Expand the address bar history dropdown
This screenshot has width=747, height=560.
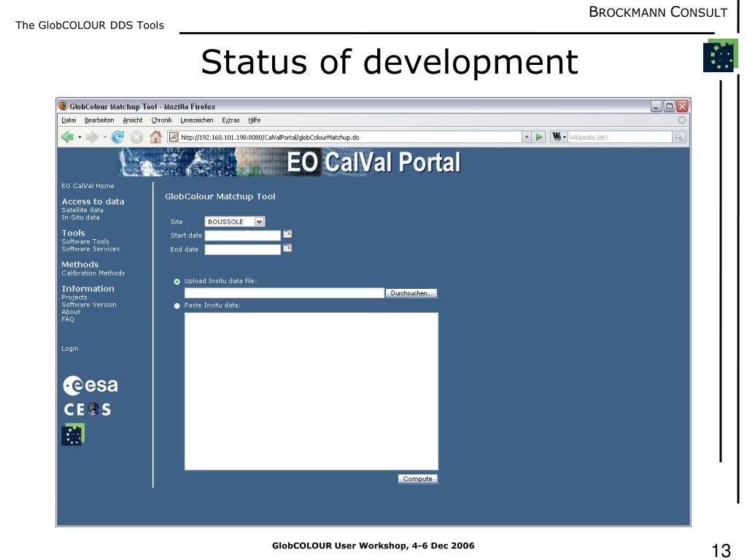527,137
